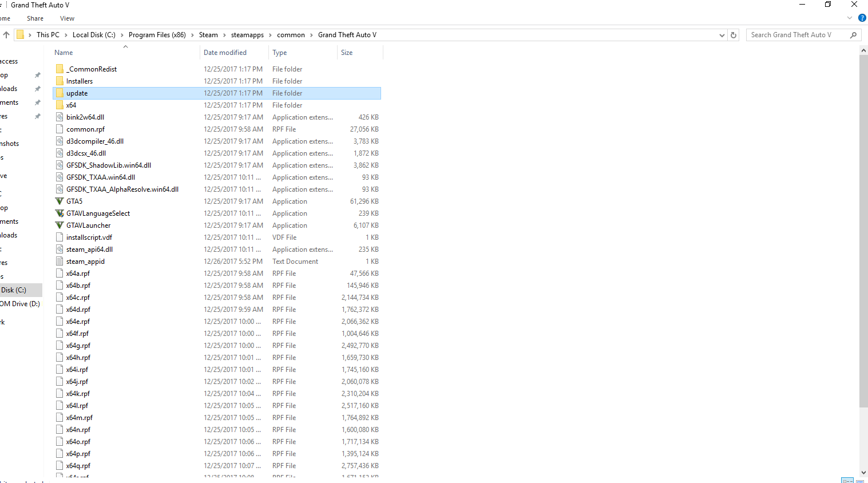The image size is (868, 483).
Task: Select the x64d.rpf file name
Action: (78, 310)
